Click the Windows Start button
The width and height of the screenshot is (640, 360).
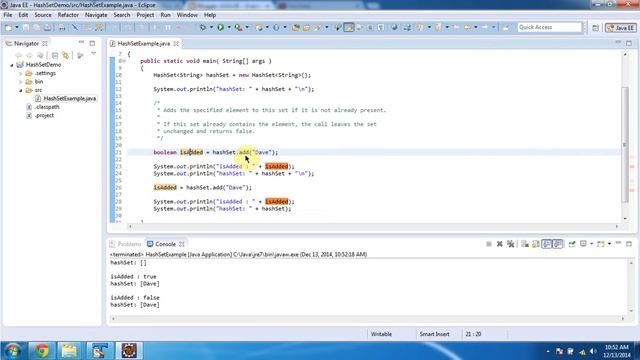13,351
